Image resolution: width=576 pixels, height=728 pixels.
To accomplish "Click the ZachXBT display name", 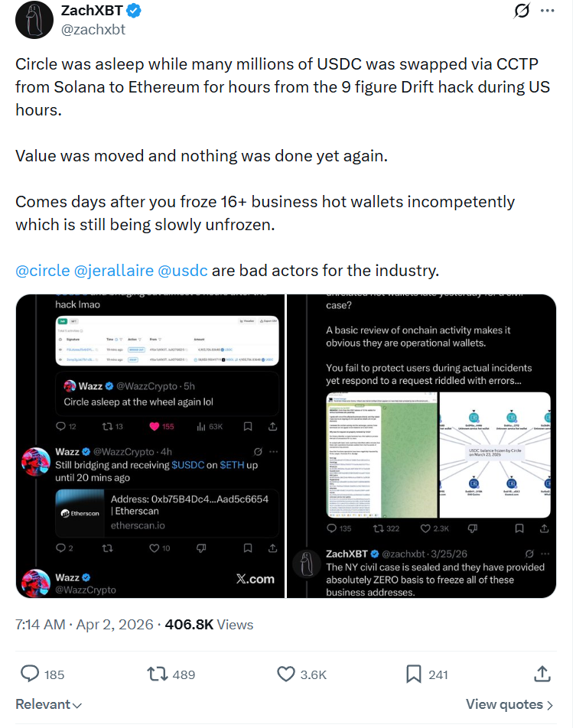I will pos(92,11).
